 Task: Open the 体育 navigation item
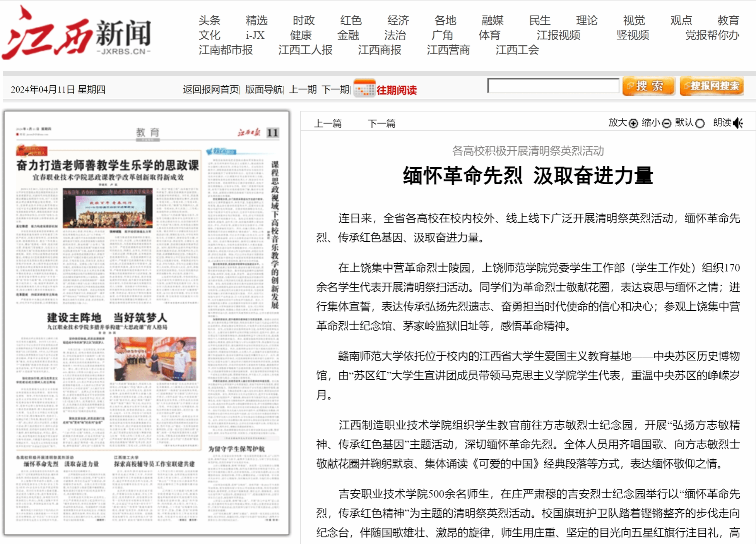pos(490,35)
